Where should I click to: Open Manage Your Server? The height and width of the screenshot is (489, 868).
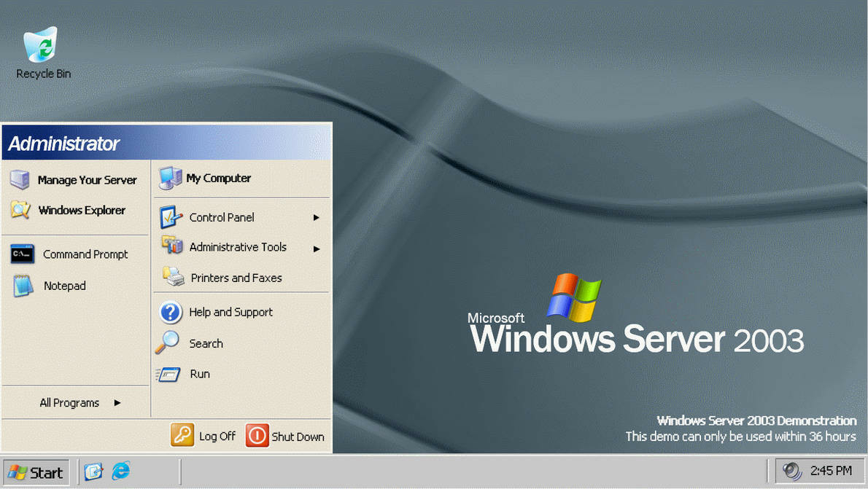pos(88,180)
